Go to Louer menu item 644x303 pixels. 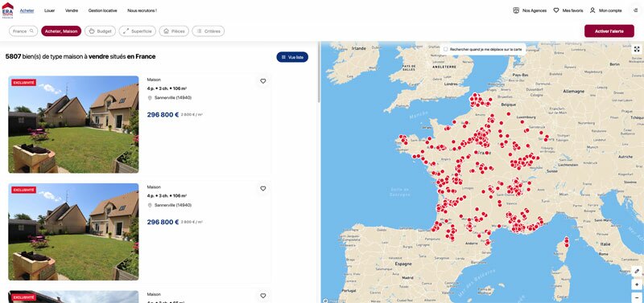pos(50,10)
